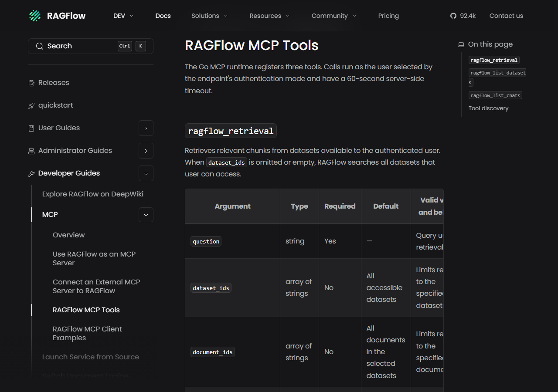
Task: Expand the Administrator Guides chevron
Action: [x=146, y=151]
